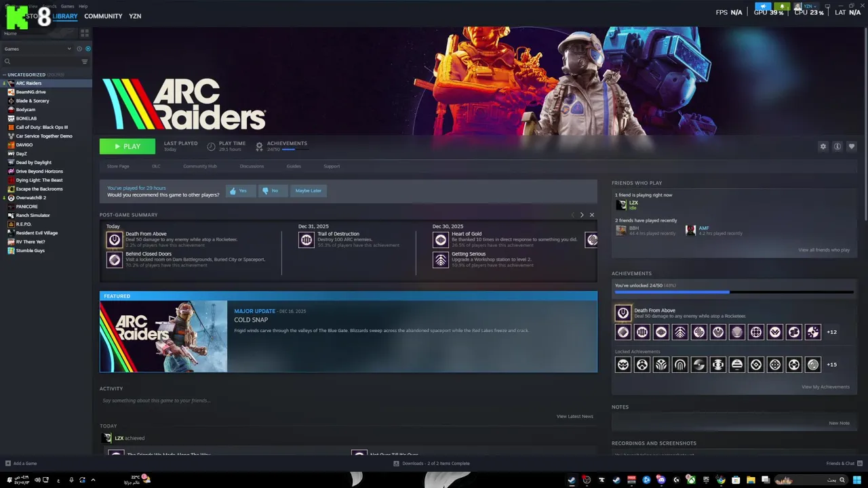Open the Support tab
Image resolution: width=868 pixels, height=488 pixels.
[332, 166]
